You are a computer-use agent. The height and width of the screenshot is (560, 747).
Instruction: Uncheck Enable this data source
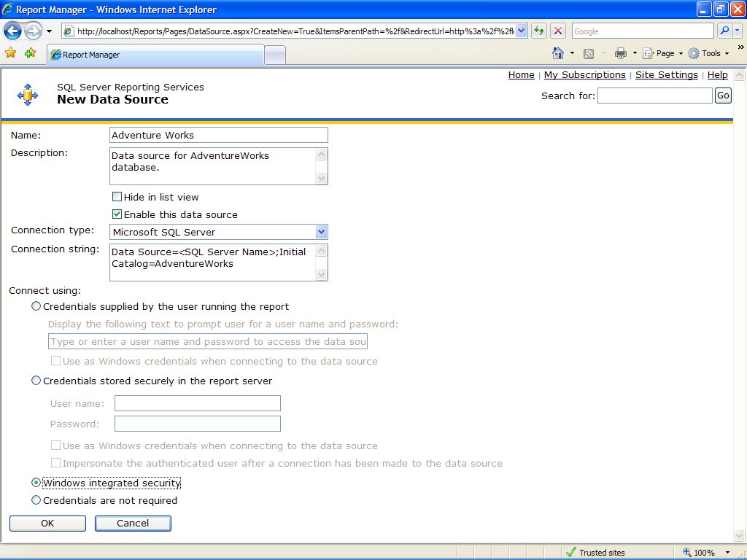[x=117, y=214]
